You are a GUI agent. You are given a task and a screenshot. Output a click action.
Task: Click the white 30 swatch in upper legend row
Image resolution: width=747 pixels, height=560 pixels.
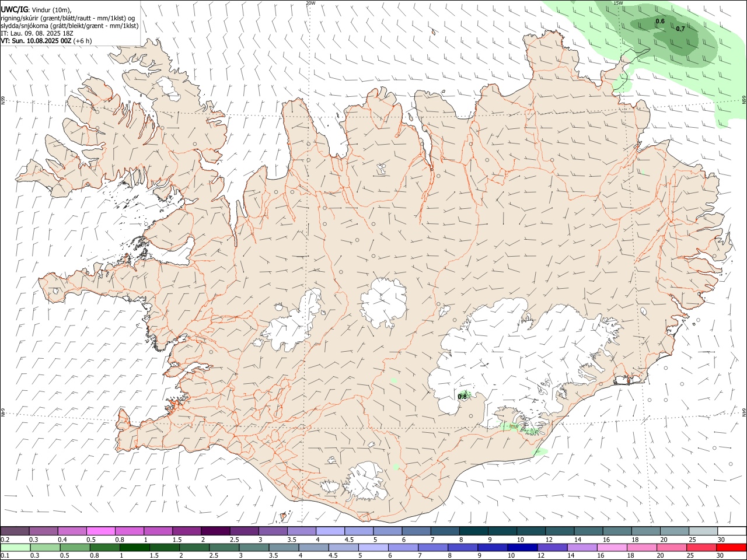click(x=732, y=531)
